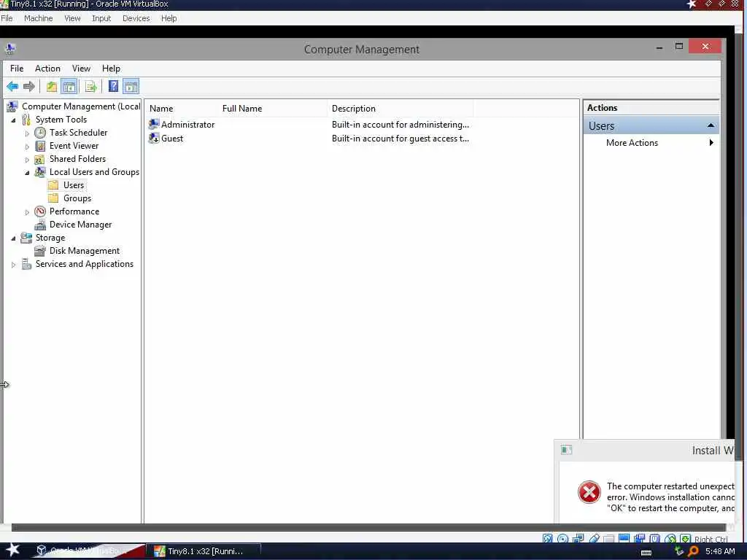Expand the Shared Folders node
The height and width of the screenshot is (560, 747).
coord(27,160)
